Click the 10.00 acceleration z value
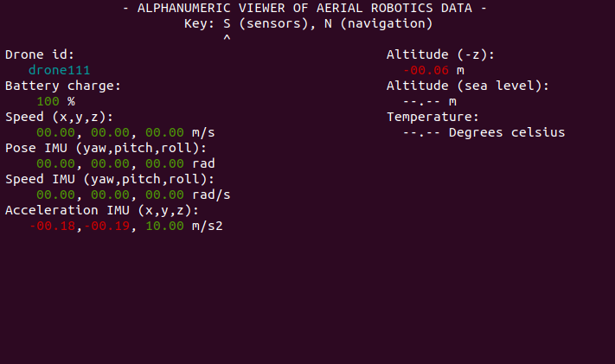615x364 pixels. [x=164, y=226]
